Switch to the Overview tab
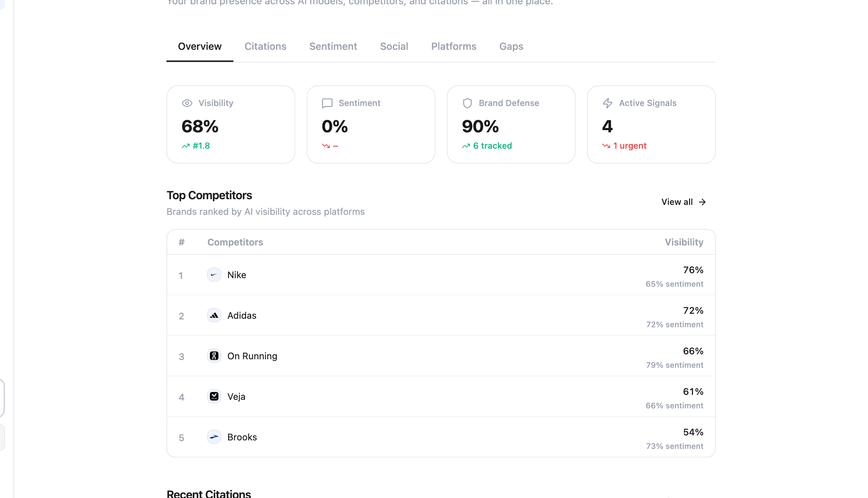 [200, 47]
